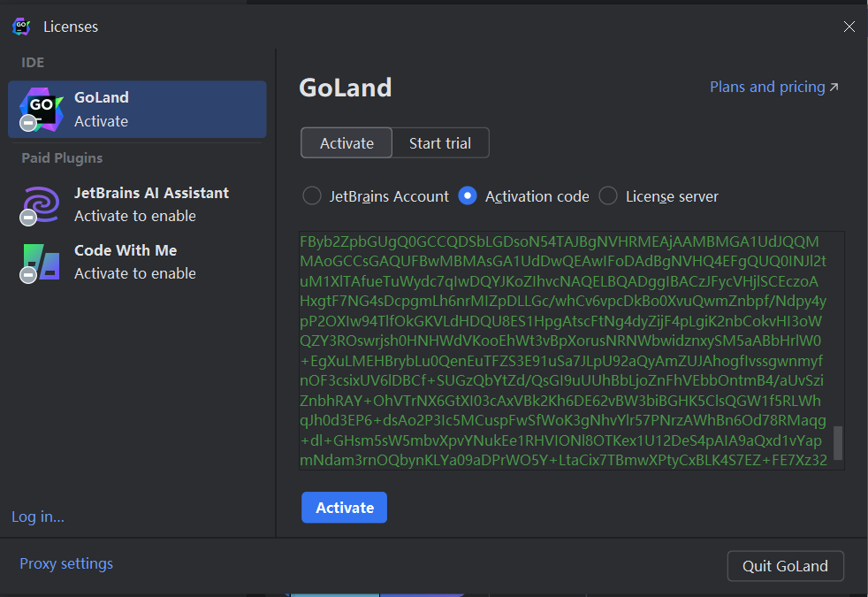Open the Log in... link
The width and height of the screenshot is (868, 597).
tap(38, 517)
